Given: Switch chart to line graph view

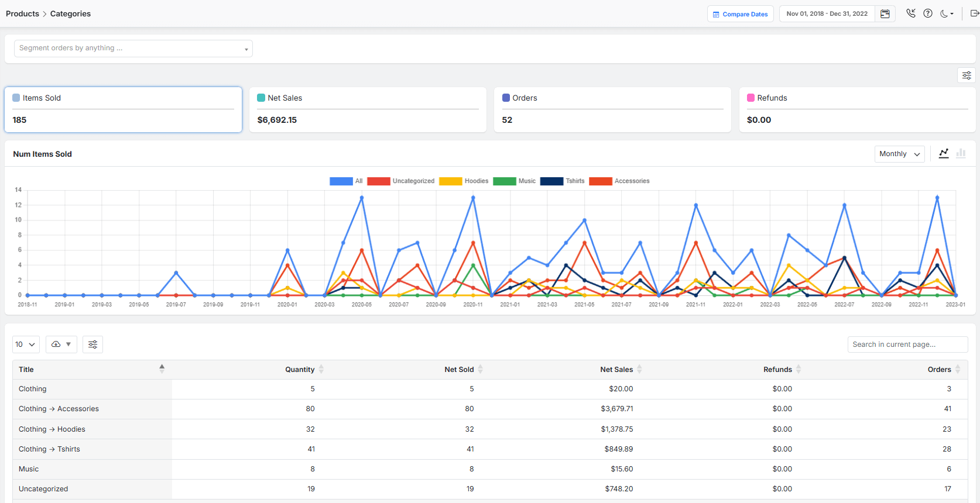Looking at the screenshot, I should (x=944, y=153).
